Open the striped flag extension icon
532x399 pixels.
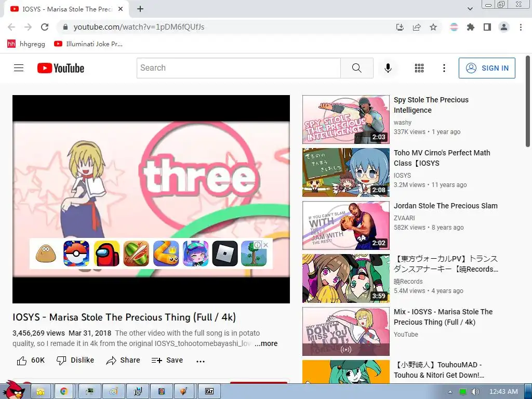(x=454, y=27)
